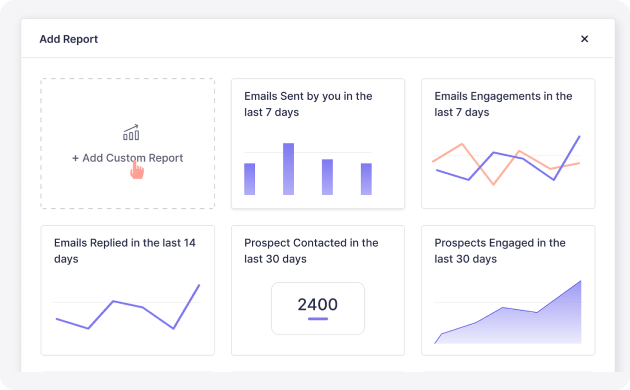The width and height of the screenshot is (630, 390).
Task: Select the 'Emails Engagements in the last 7 days' card
Action: (508, 143)
